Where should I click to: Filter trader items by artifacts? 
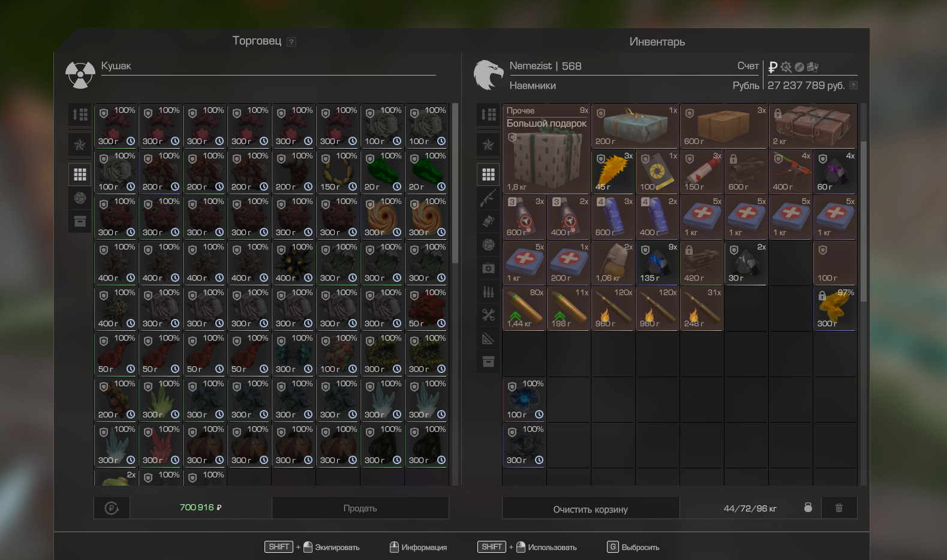[80, 198]
